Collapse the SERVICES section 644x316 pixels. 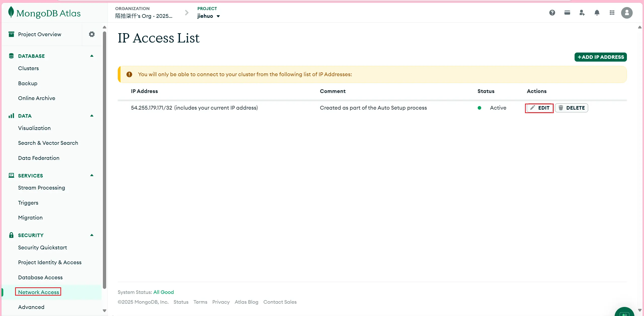click(x=92, y=175)
